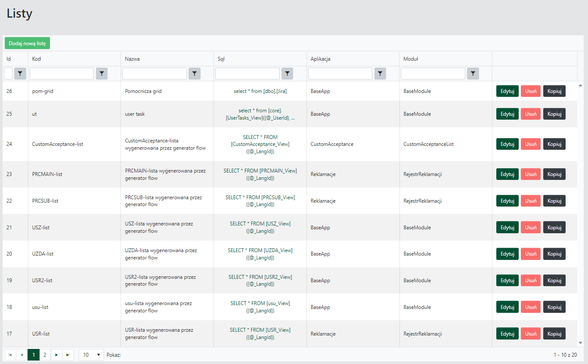Screen dimensions: 588x364
Task: Click the filter icon for Id column
Action: [x=20, y=74]
